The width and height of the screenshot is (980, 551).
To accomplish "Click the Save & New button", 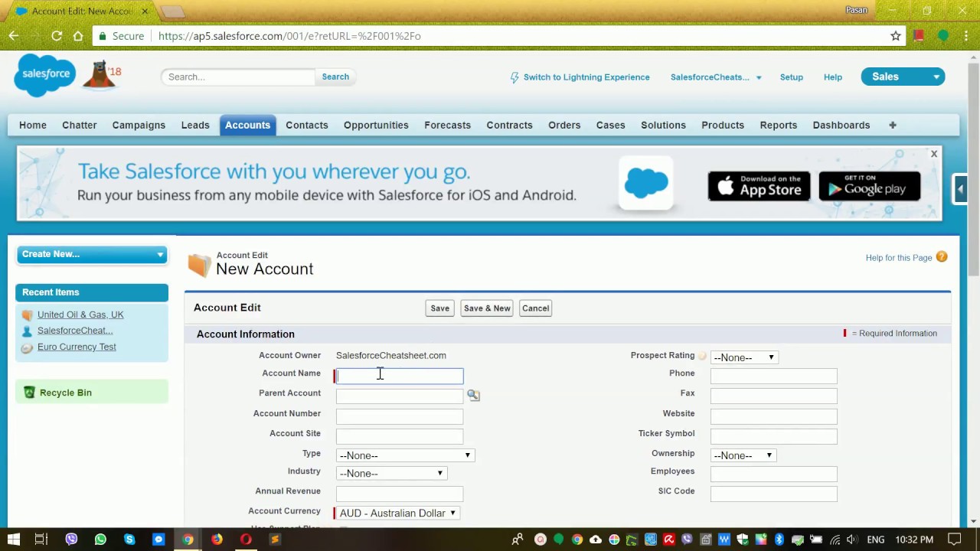I will (x=487, y=308).
